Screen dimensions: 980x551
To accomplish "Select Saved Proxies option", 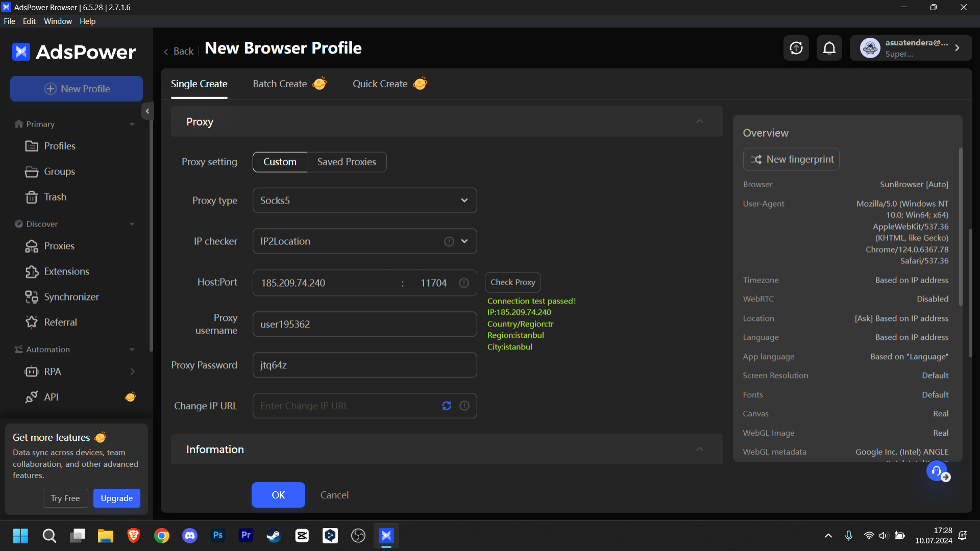I will point(347,162).
